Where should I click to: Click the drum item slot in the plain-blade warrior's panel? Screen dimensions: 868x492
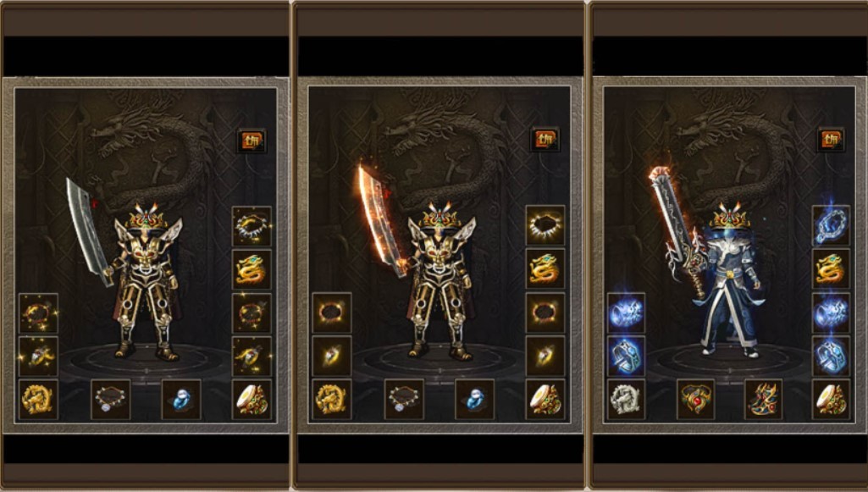tap(252, 399)
